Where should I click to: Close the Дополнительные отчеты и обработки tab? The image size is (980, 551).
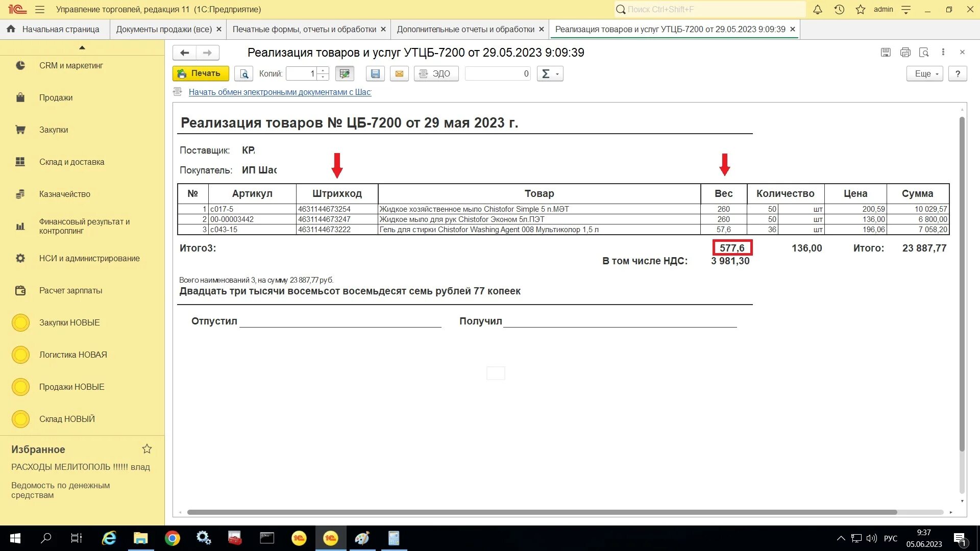[542, 29]
